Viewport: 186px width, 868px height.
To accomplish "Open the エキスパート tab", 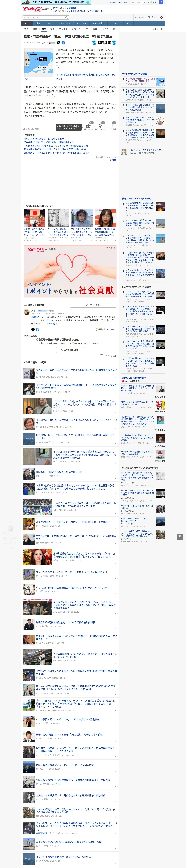I will click(x=64, y=24).
